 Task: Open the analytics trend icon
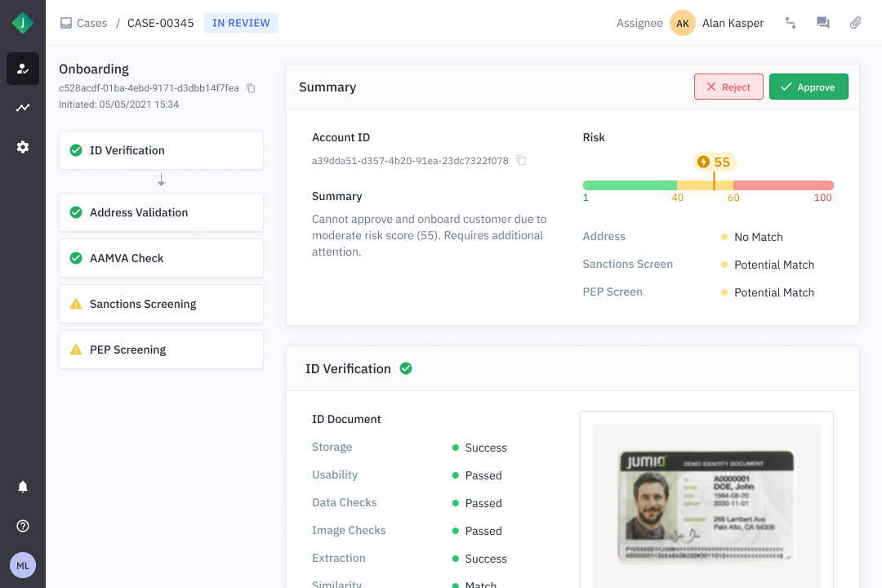(23, 108)
